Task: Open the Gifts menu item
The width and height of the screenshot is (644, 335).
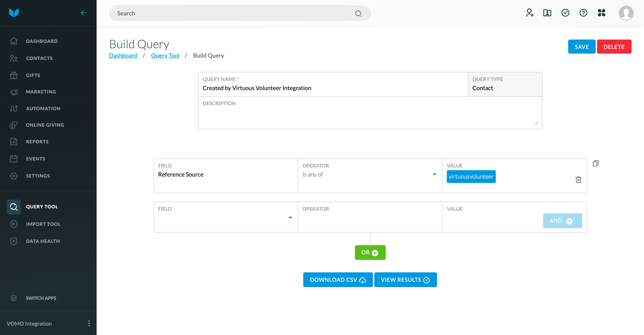Action: [x=33, y=75]
